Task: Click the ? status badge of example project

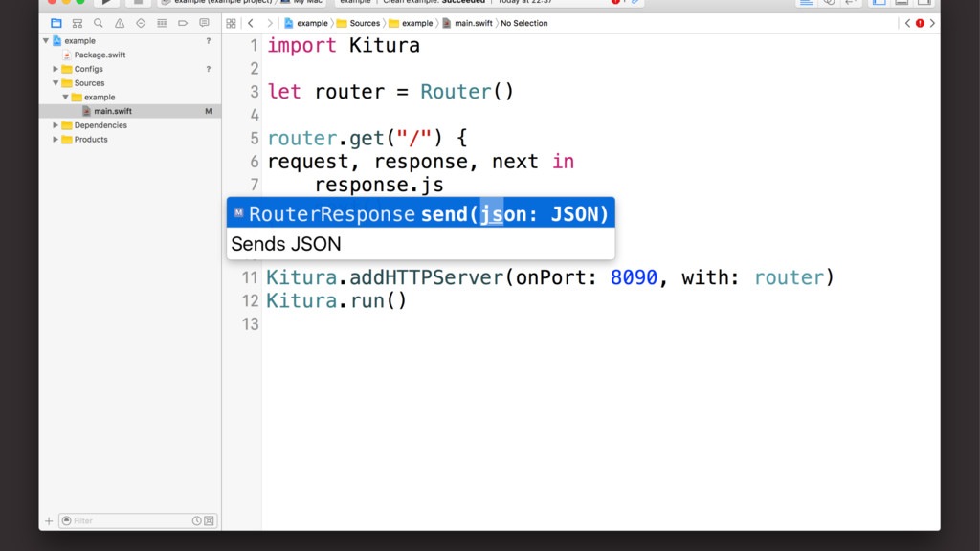Action: [x=208, y=40]
